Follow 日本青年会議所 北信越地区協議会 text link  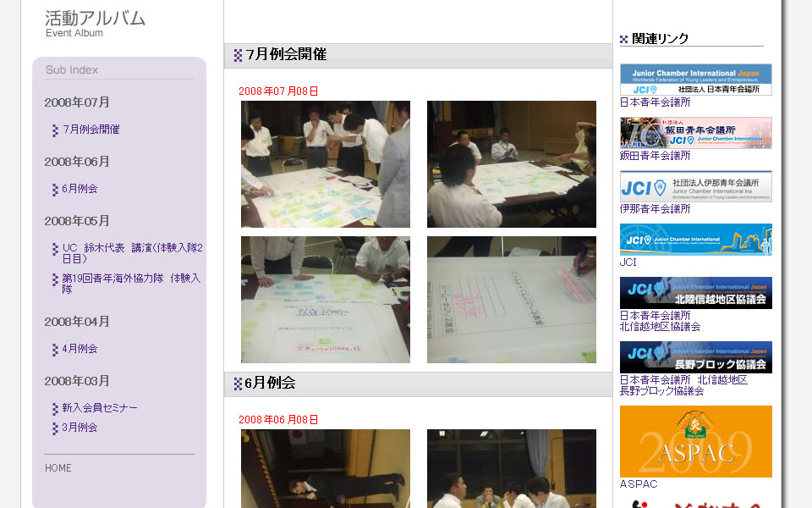[661, 321]
